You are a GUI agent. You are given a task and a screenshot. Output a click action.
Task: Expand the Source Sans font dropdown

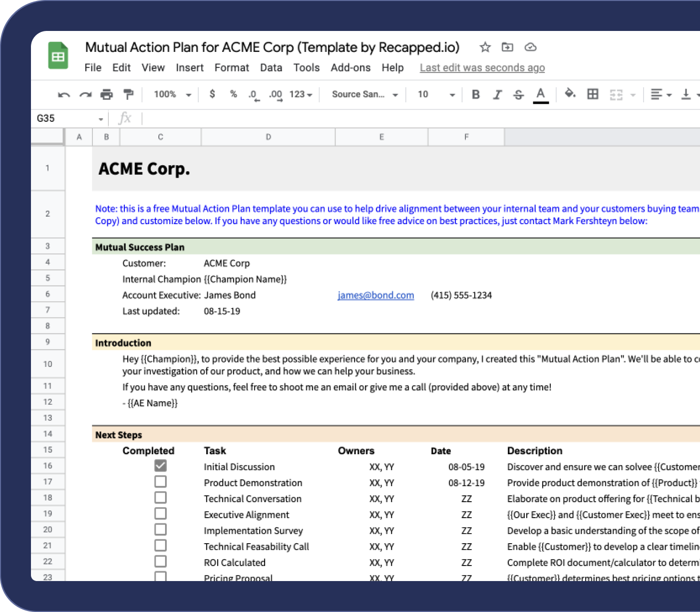(x=364, y=94)
